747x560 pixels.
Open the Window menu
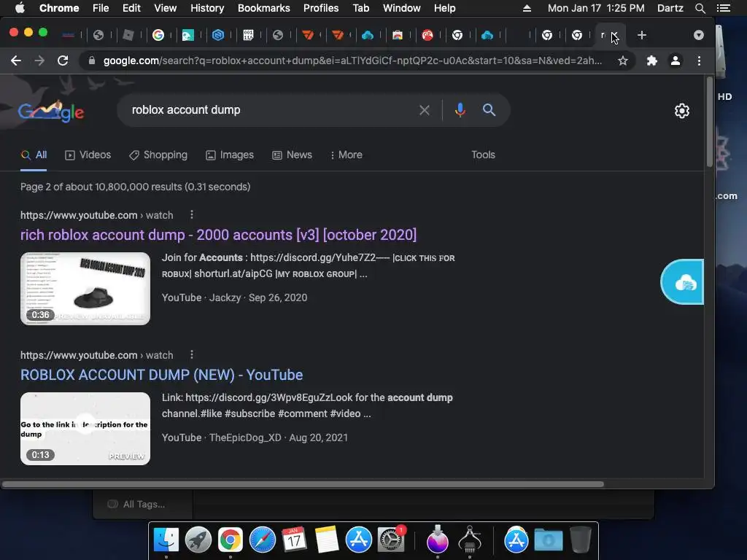click(402, 8)
